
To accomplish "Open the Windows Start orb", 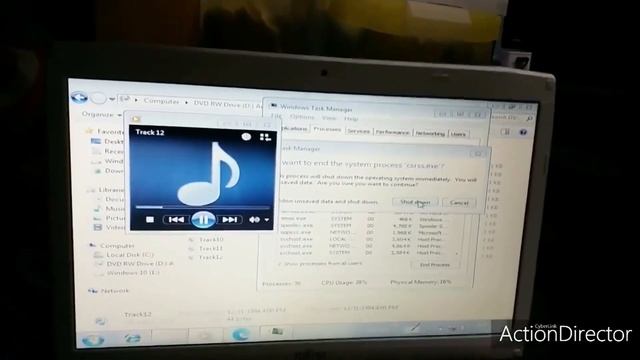I will tap(93, 340).
